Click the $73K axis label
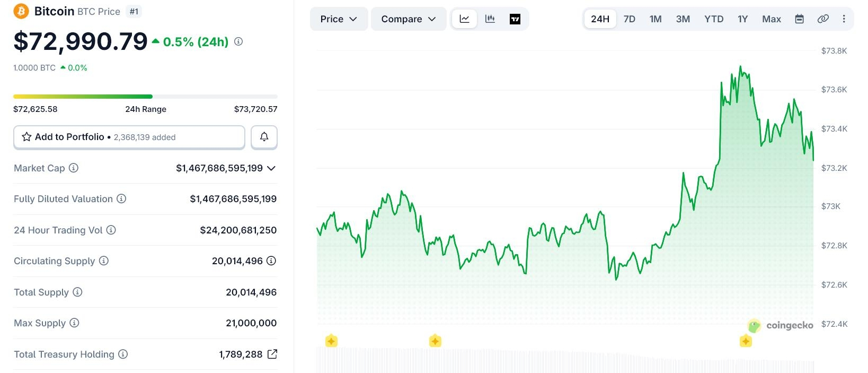 tap(831, 206)
